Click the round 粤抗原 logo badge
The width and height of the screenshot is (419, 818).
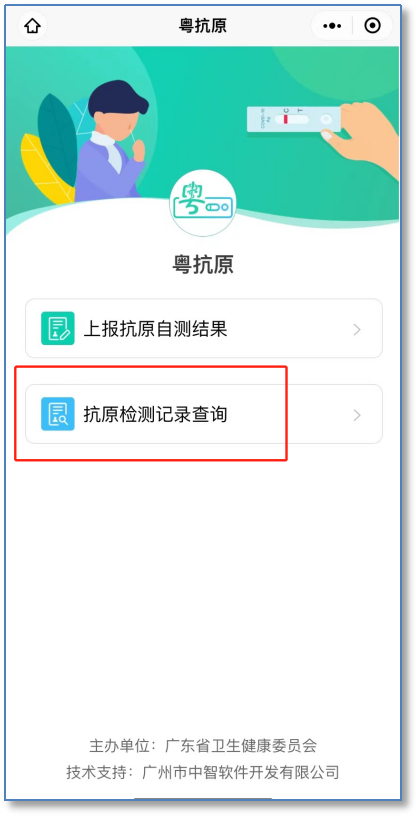202,203
